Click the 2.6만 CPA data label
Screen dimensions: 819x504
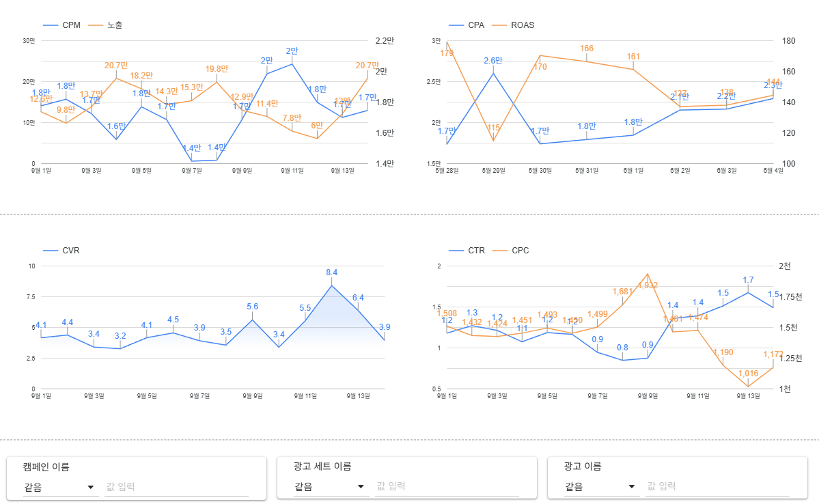pos(493,61)
